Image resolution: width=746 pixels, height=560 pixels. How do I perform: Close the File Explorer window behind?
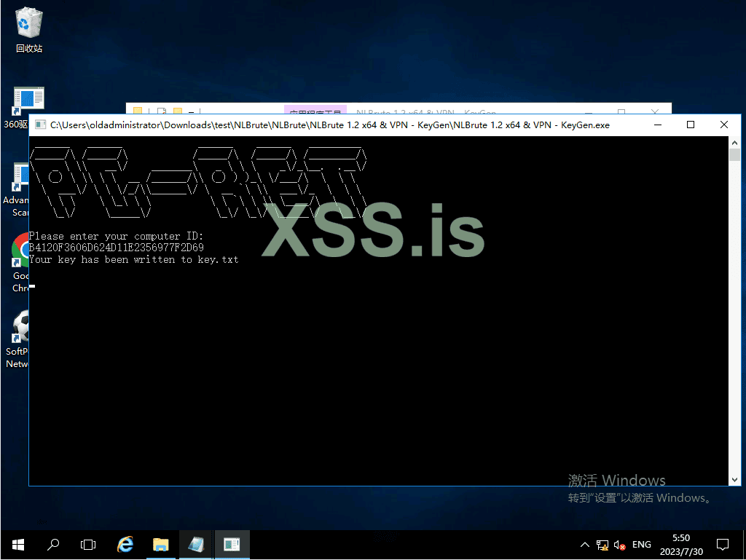655,111
